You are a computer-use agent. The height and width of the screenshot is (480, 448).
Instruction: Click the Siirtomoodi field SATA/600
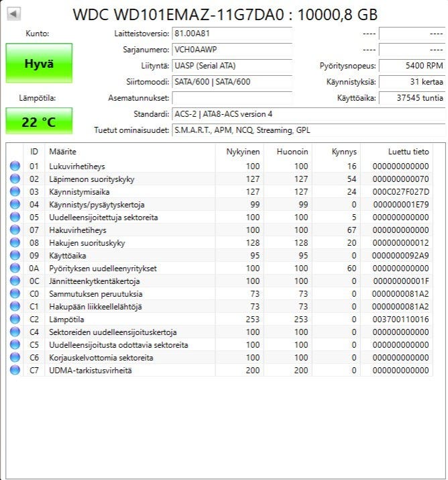pos(232,82)
